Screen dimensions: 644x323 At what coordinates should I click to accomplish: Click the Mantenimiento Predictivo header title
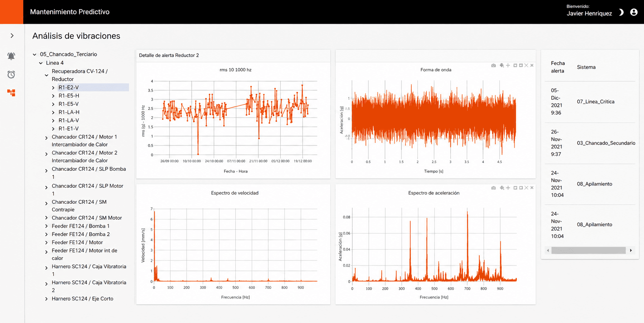pyautogui.click(x=70, y=12)
